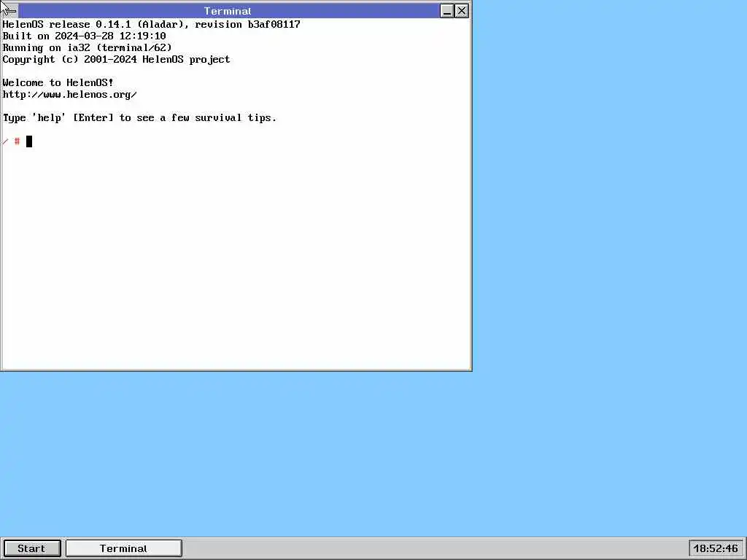Click the Copyright 2001-2024 HelenOS project line
The height and width of the screenshot is (560, 747).
click(x=116, y=60)
